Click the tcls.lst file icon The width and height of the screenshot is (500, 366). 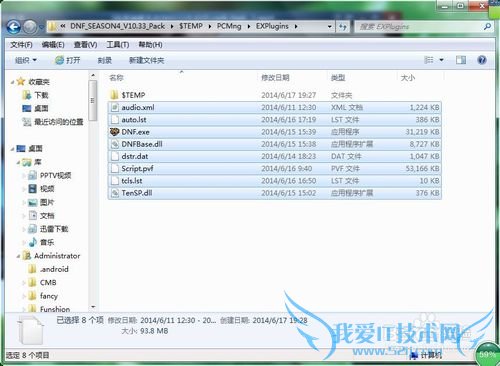115,181
